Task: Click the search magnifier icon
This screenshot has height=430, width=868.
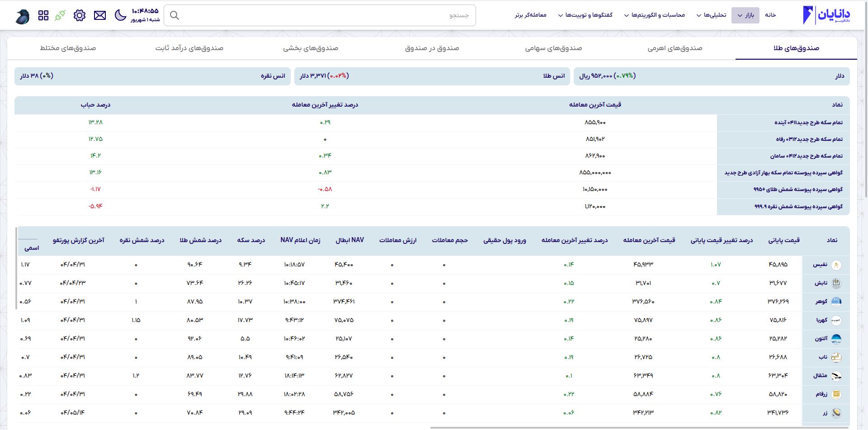Action: (175, 15)
